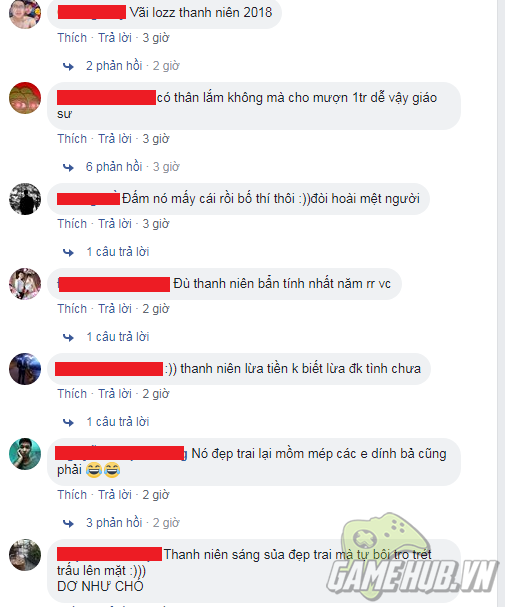Viewport: 505px width, 607px height.
Task: Like the "Nó đẹp trai lại mồm mép" comment
Action: coord(72,495)
